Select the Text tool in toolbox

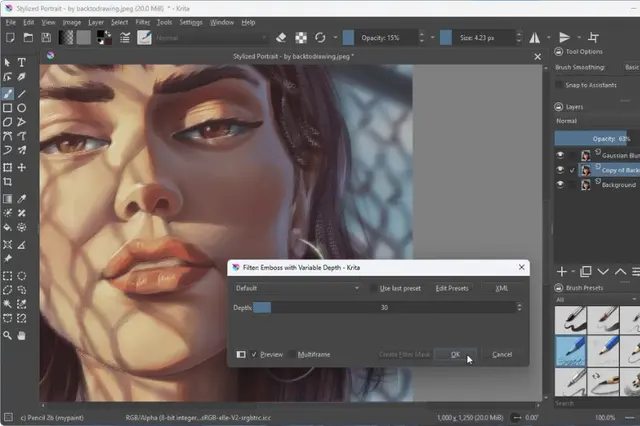22,62
